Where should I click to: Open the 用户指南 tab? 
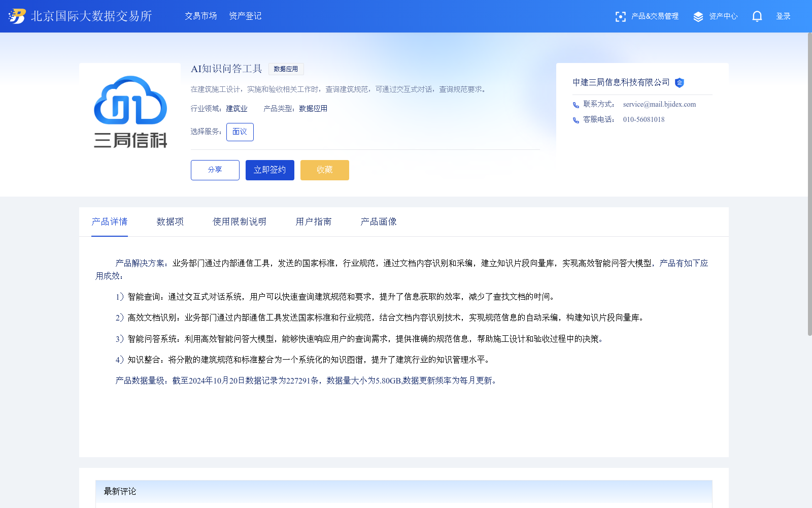(x=314, y=222)
